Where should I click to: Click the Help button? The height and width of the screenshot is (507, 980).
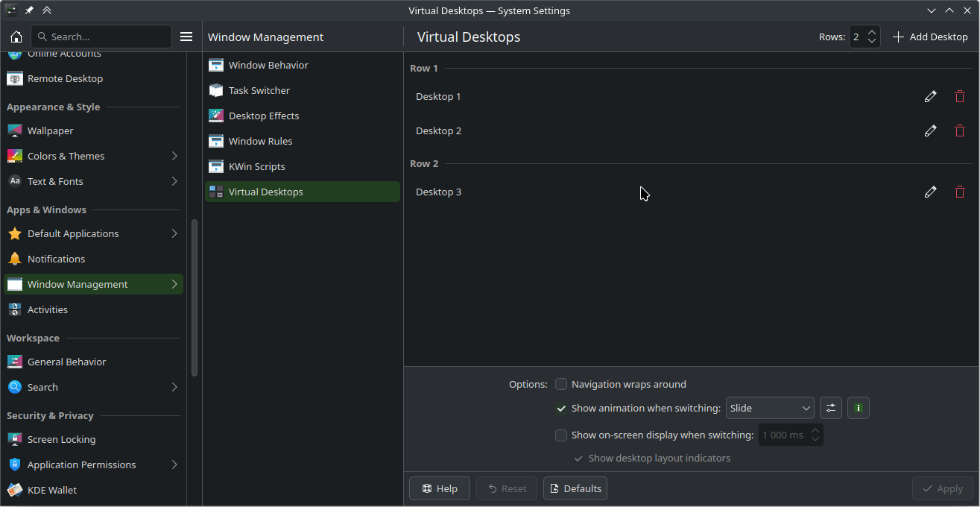(x=440, y=488)
